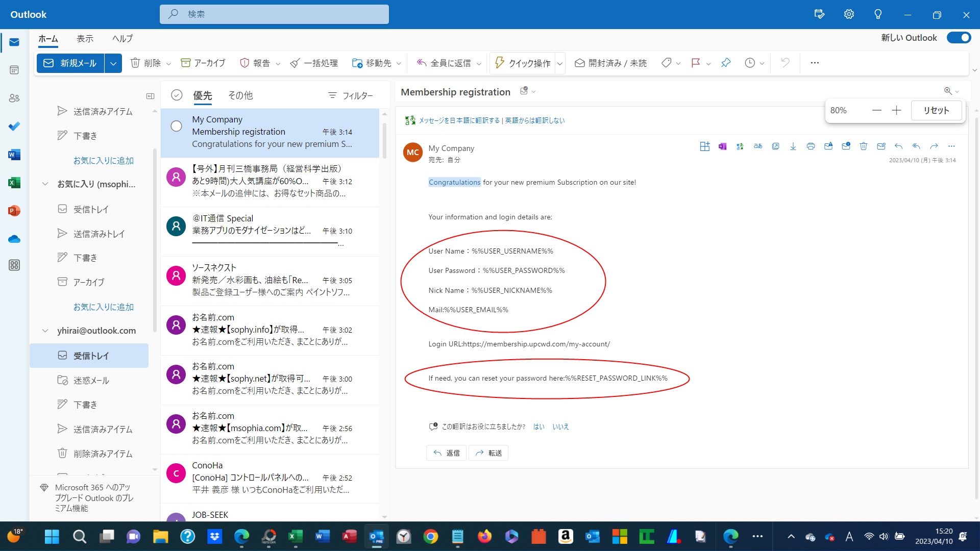Pin the message with toolbar pin icon
Screen dimensions: 980x551
[726, 63]
